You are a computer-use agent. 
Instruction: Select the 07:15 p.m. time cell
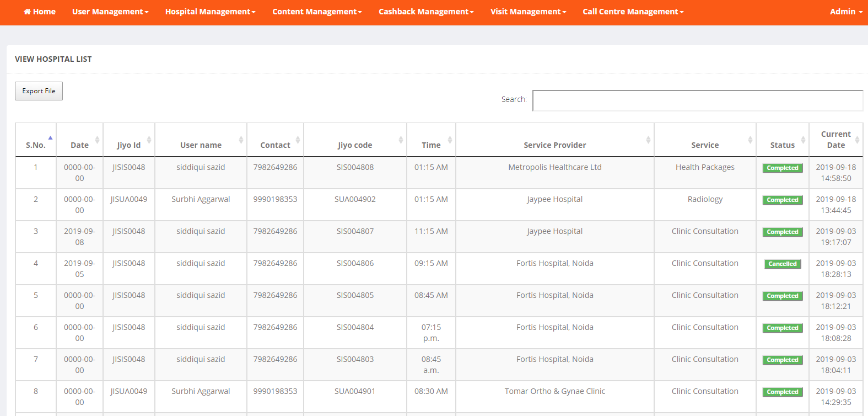[x=431, y=333]
